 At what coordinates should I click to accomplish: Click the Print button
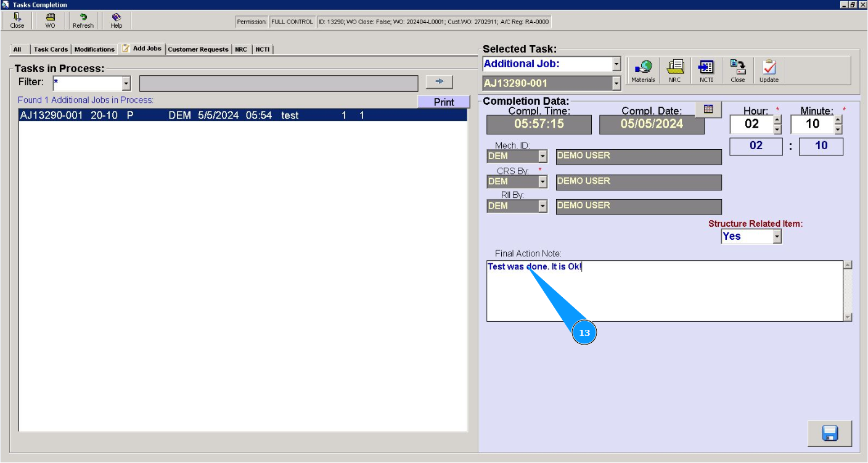pyautogui.click(x=444, y=102)
